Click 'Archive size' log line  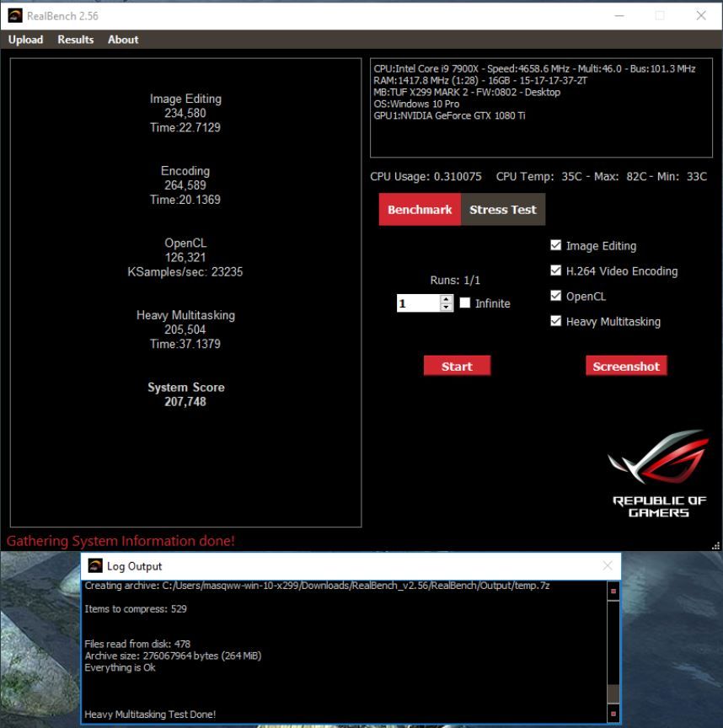[x=174, y=656]
